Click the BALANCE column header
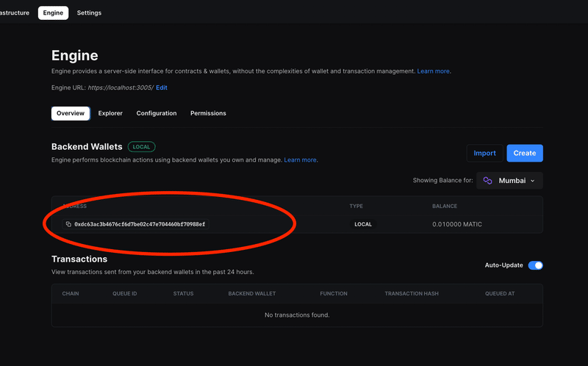 click(445, 207)
